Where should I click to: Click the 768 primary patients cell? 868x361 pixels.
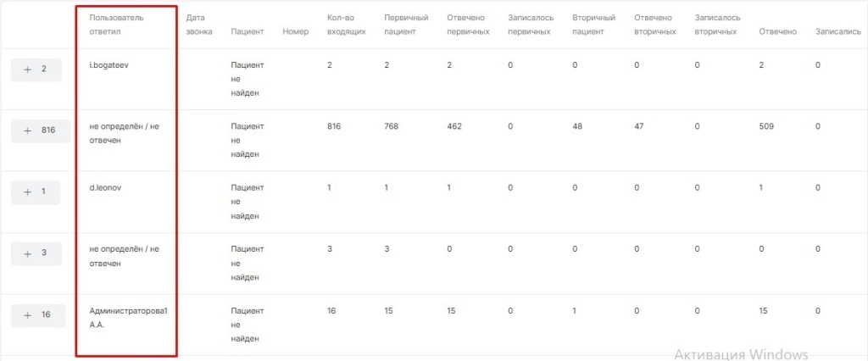(x=391, y=126)
